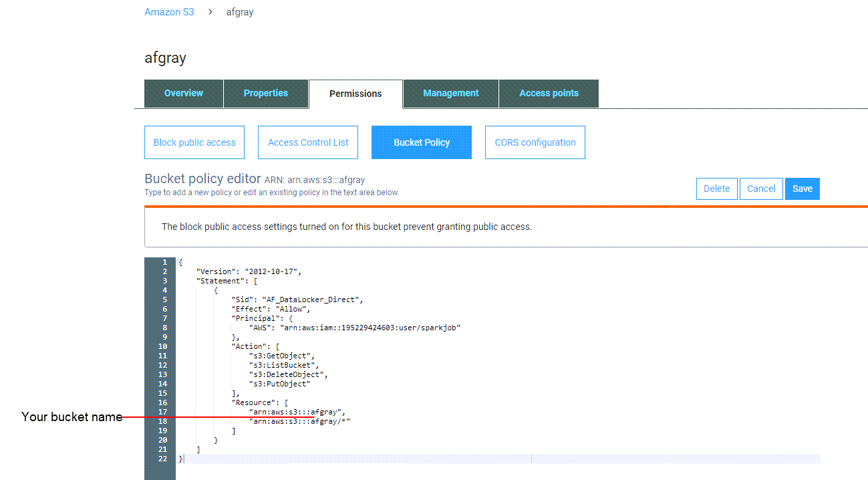Screen dimensions: 868x480
Task: Switch to the Overview tab
Action: click(x=184, y=94)
